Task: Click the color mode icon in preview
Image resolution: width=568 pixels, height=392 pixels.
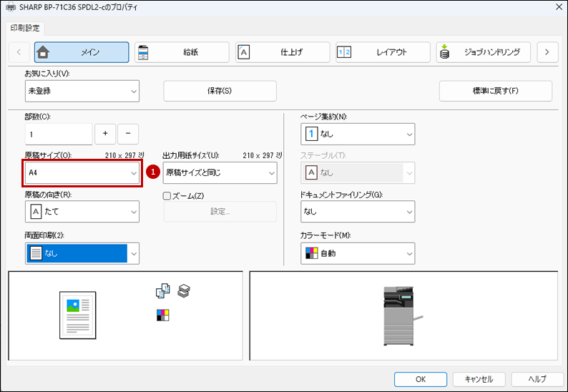Action: (163, 315)
